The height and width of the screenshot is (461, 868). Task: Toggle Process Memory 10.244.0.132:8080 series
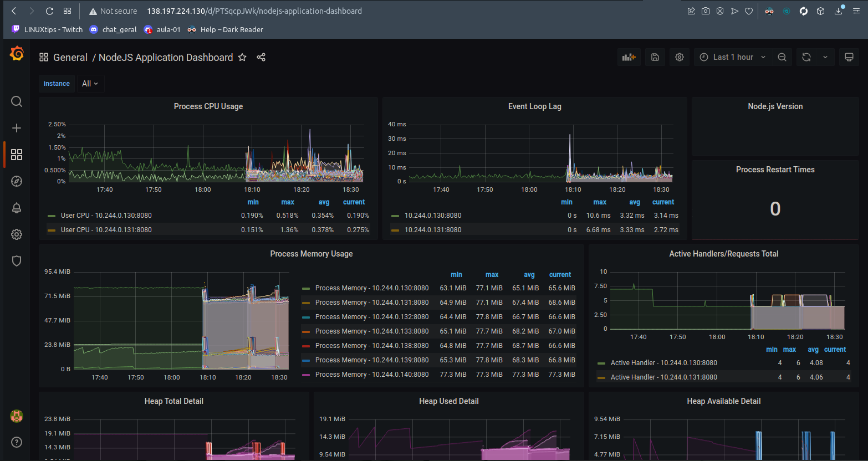[372, 317]
